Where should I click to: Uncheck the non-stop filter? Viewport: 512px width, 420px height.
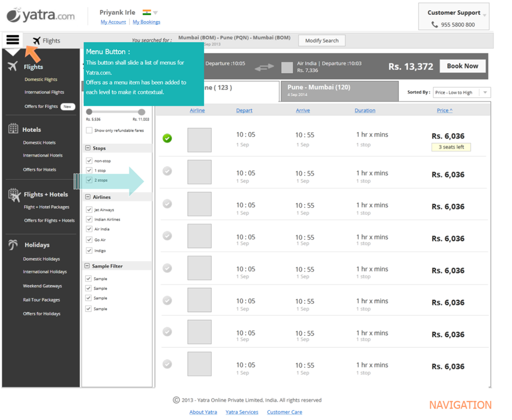pos(89,161)
